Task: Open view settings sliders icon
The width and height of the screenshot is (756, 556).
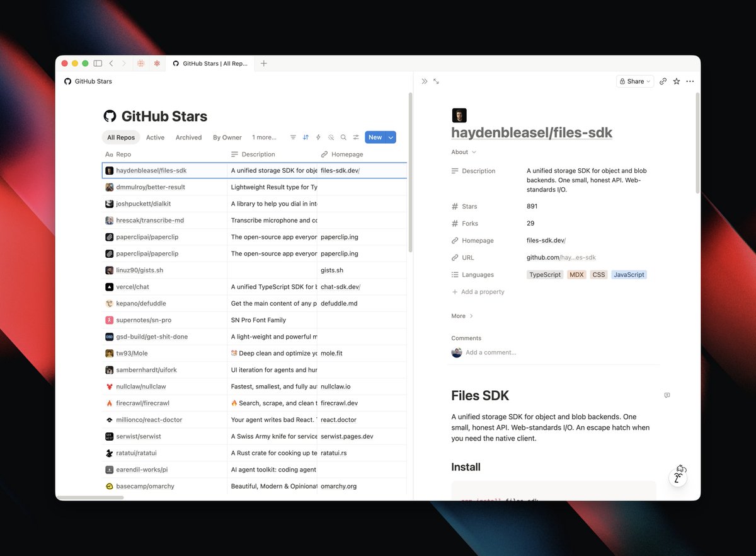Action: 356,137
